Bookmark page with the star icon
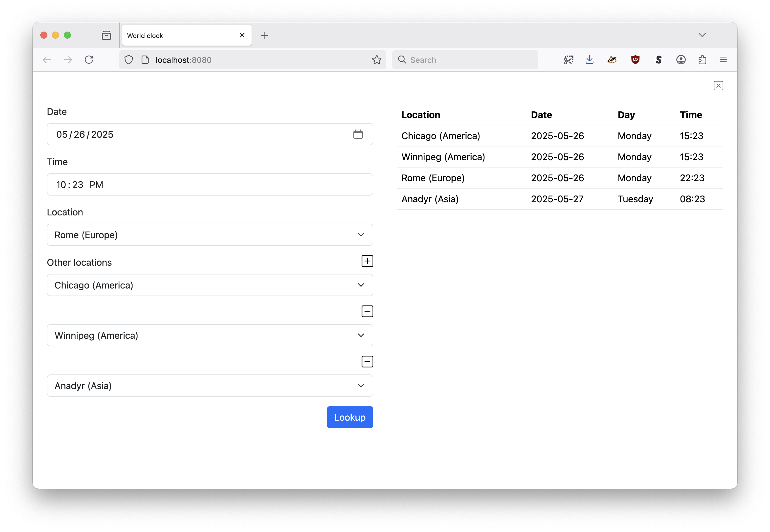Image resolution: width=770 pixels, height=532 pixels. 376,60
